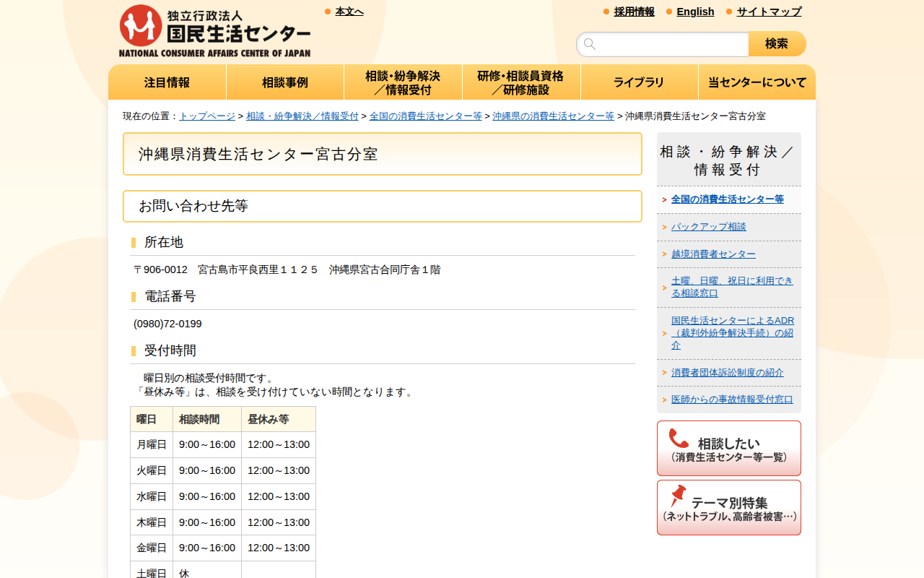The image size is (924, 578).
Task: Open the ライブラリ navigation tab
Action: (x=639, y=82)
